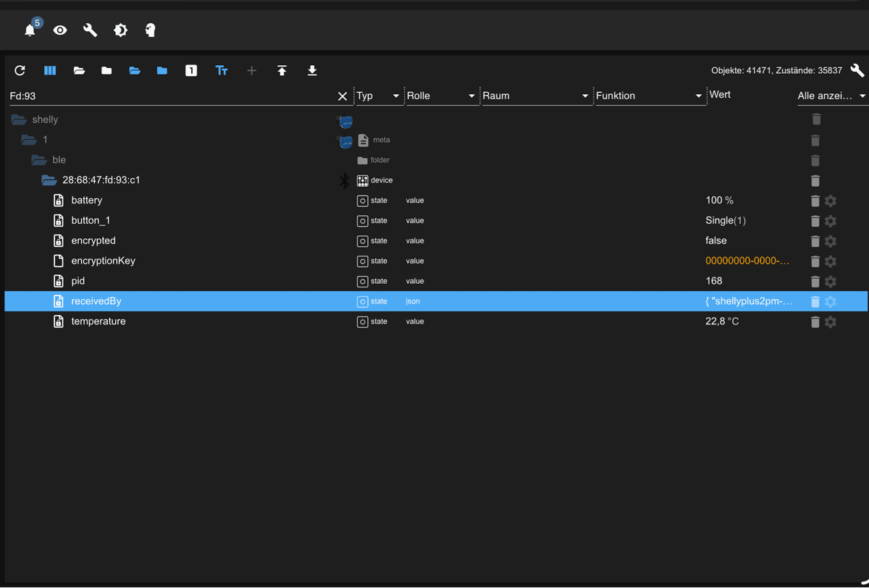869x588 pixels.
Task: Upload objects with the upload arrow icon
Action: 282,70
